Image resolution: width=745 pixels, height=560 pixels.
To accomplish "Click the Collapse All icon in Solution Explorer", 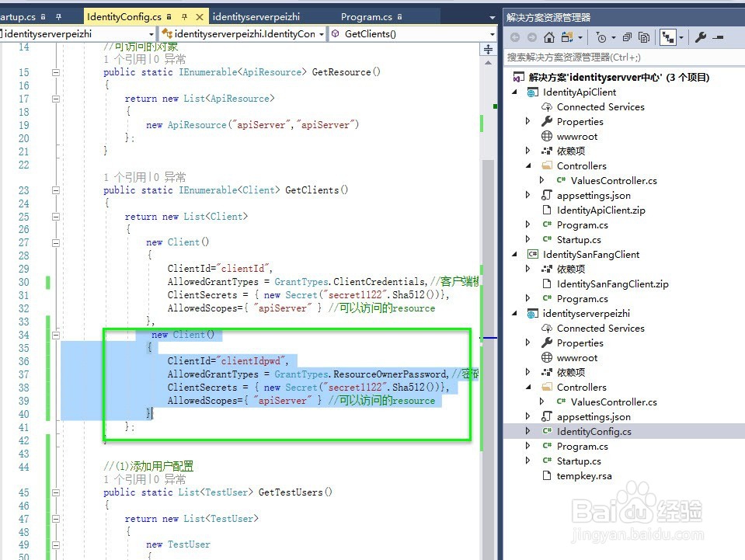I will (626, 37).
